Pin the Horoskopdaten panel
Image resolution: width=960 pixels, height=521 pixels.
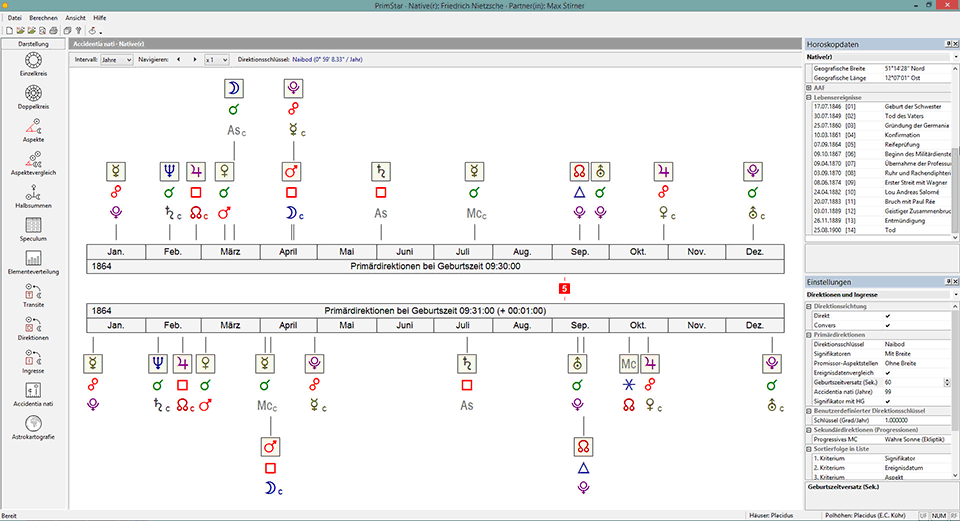948,44
